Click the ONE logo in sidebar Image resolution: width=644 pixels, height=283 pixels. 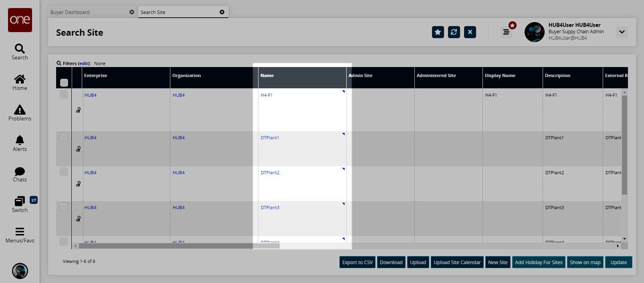(20, 20)
